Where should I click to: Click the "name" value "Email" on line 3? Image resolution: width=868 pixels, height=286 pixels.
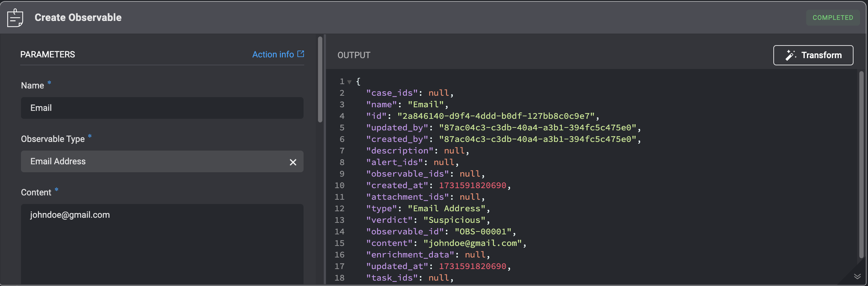click(x=426, y=104)
